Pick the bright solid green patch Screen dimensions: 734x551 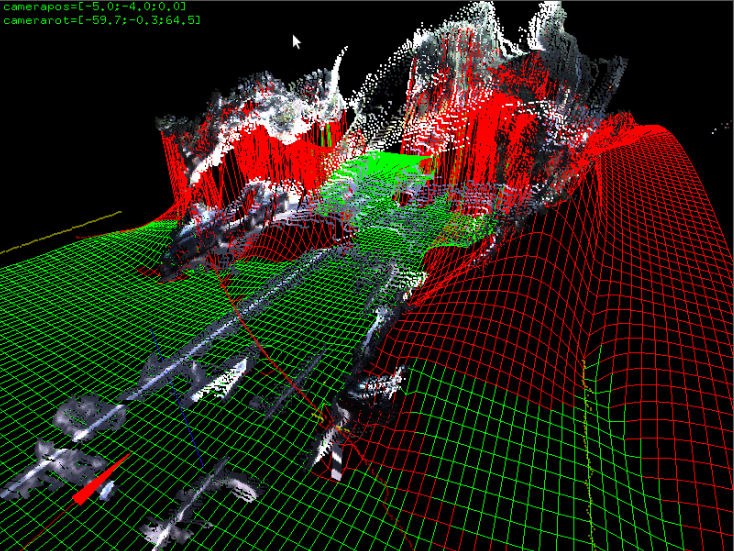[380, 168]
